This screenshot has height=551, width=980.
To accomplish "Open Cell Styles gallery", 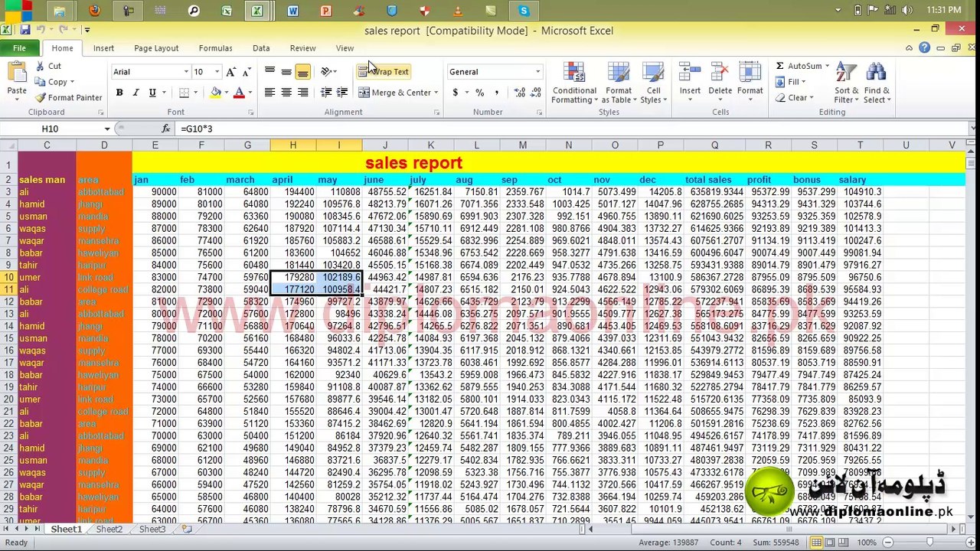I will point(653,83).
